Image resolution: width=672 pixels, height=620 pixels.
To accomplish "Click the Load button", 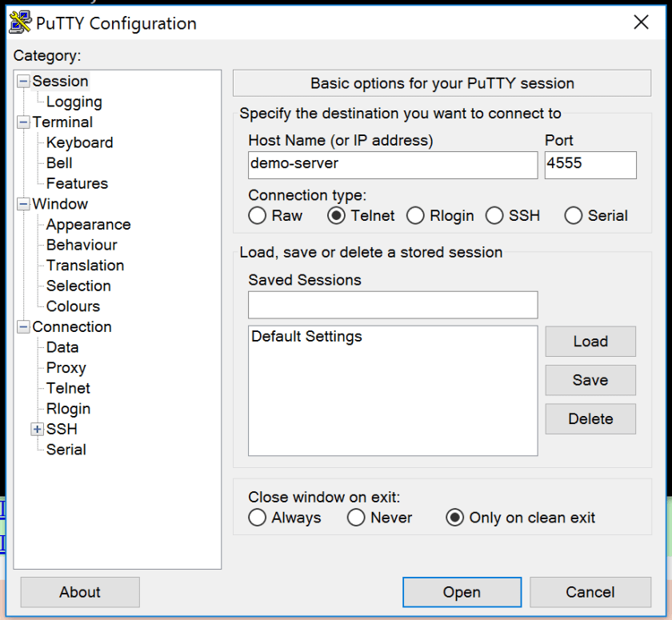I will 590,342.
